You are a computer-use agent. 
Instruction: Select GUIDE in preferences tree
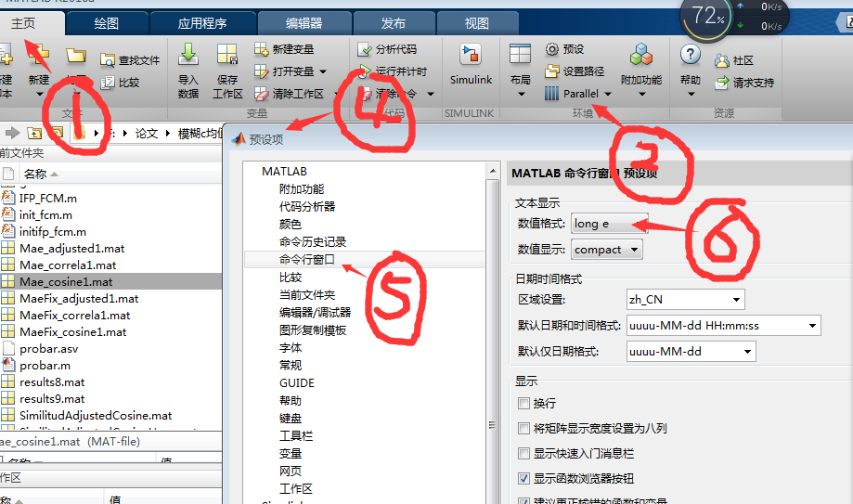[296, 382]
